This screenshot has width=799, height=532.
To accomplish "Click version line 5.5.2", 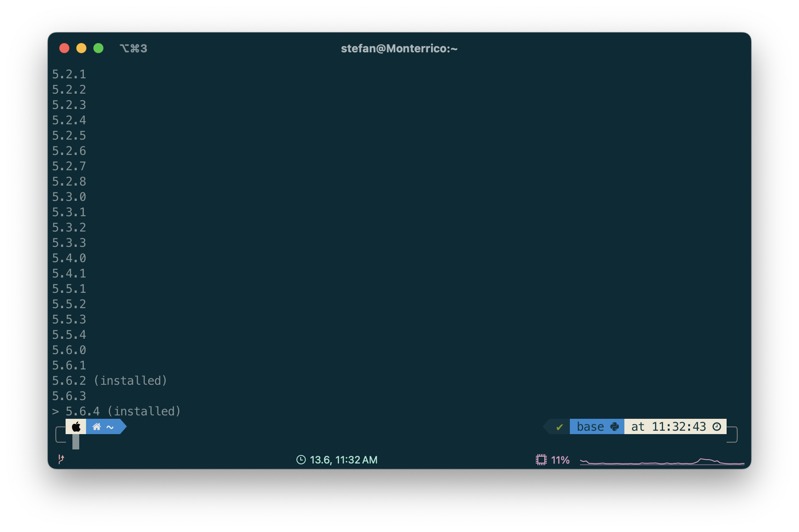I will 69,304.
